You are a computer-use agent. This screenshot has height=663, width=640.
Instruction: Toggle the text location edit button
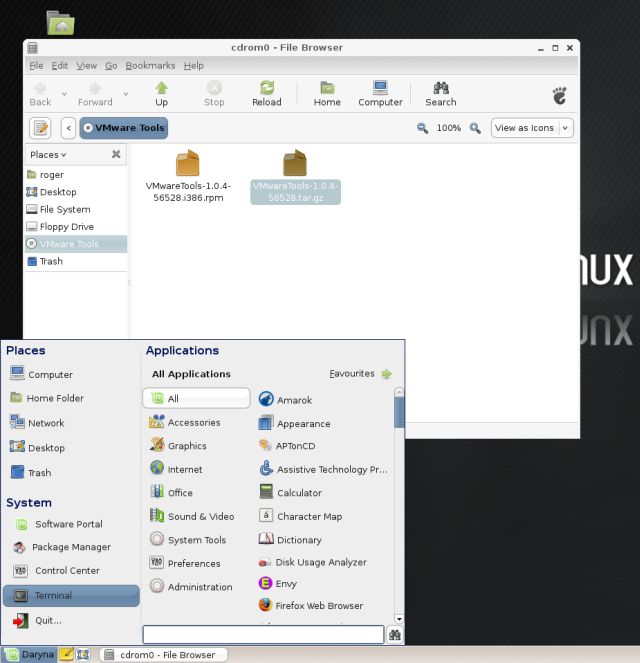(x=41, y=128)
